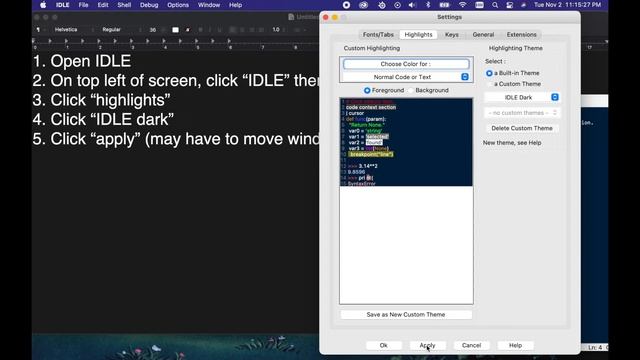Image resolution: width=640 pixels, height=360 pixels.
Task: Click the Help button in Settings
Action: [516, 345]
